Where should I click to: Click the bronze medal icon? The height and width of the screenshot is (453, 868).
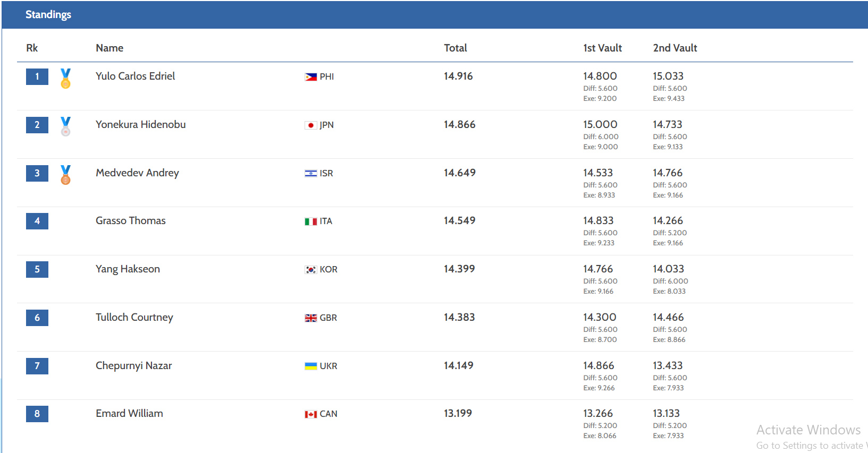(65, 175)
